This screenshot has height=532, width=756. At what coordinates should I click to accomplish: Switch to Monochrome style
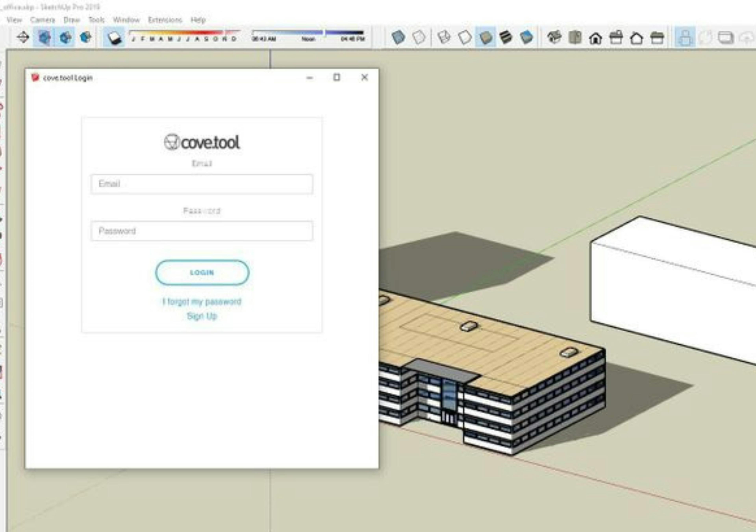click(x=526, y=38)
